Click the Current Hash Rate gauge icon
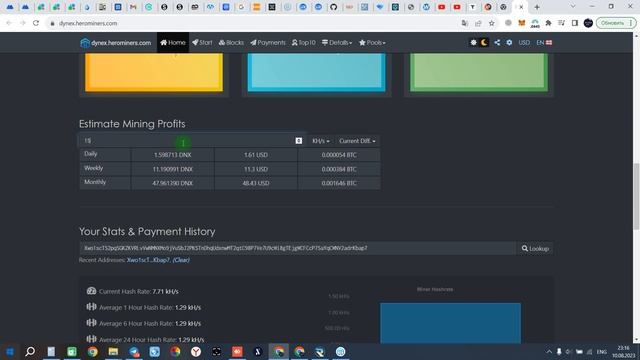The image size is (640, 360). [x=91, y=291]
